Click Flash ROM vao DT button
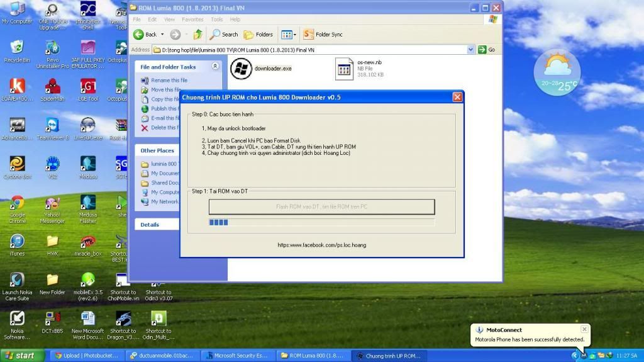This screenshot has height=362, width=644. click(321, 206)
